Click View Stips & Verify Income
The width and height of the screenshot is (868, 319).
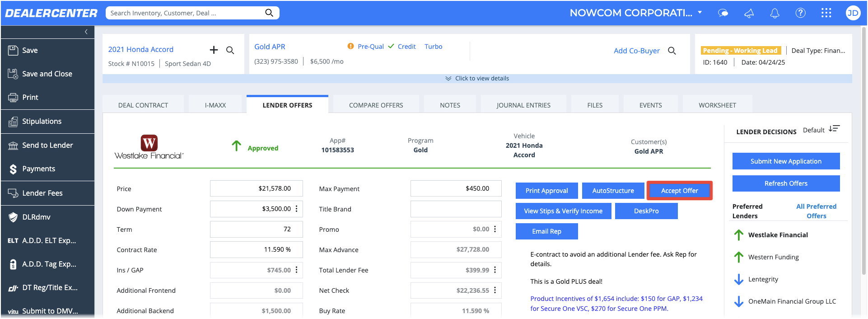(x=563, y=211)
